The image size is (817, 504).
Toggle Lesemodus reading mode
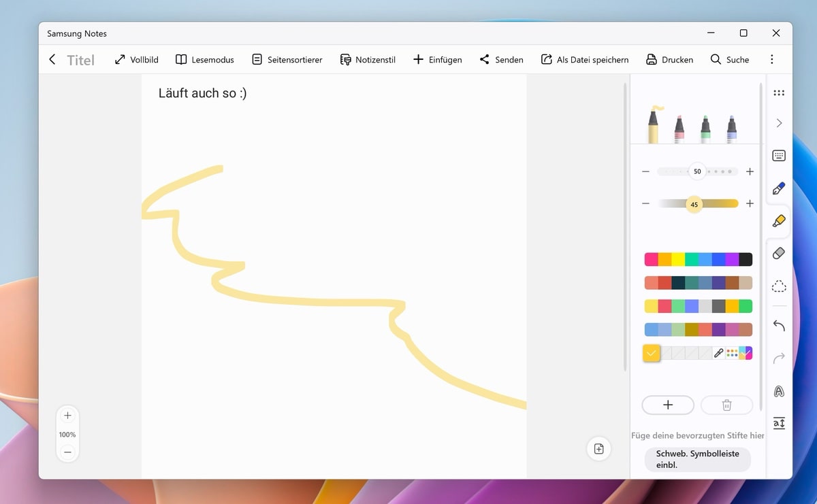click(205, 60)
